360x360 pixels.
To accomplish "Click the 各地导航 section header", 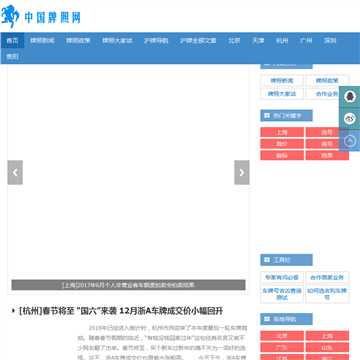I will (286, 319).
